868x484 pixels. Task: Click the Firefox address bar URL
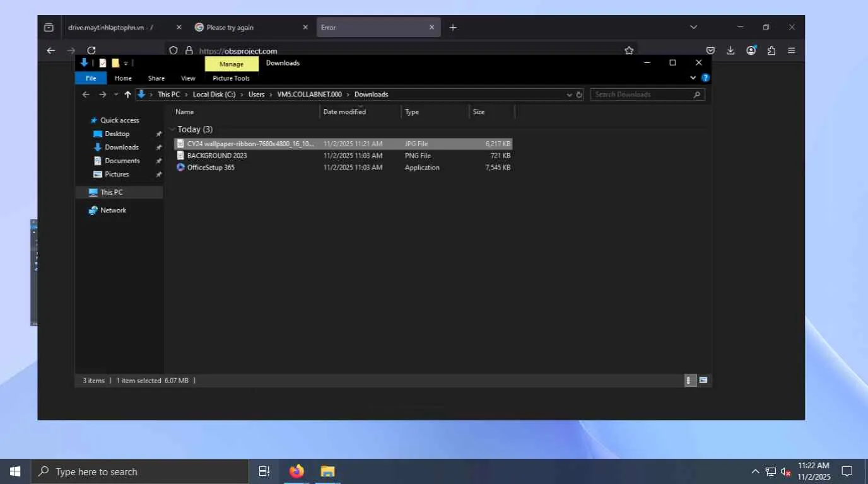pos(238,51)
